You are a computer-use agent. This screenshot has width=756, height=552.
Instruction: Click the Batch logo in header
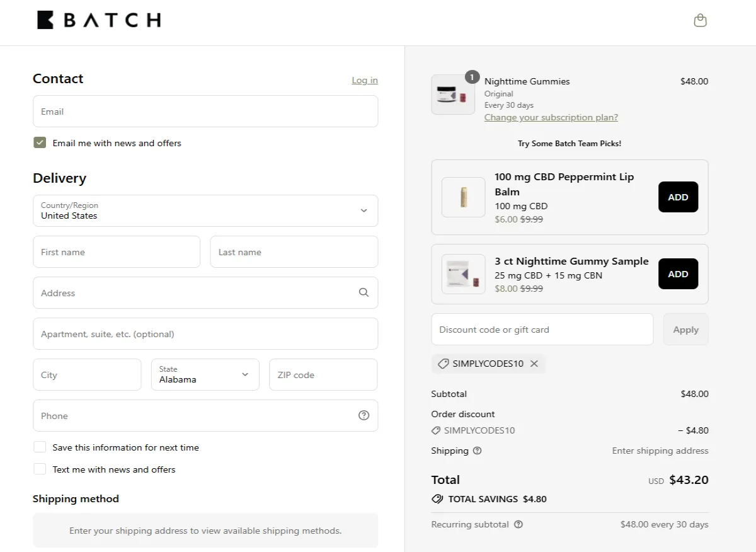coord(99,20)
